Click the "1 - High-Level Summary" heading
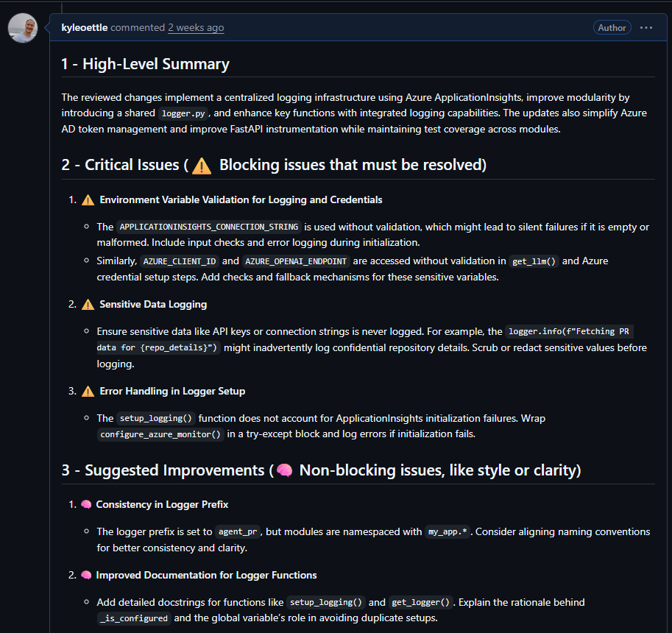Image resolution: width=672 pixels, height=633 pixels. pyautogui.click(x=146, y=64)
